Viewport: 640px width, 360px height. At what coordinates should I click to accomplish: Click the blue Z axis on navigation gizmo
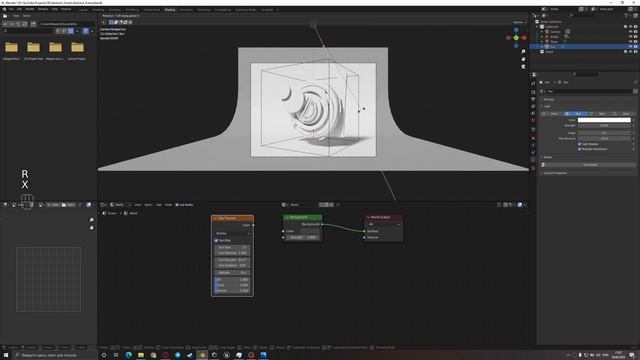(x=516, y=30)
